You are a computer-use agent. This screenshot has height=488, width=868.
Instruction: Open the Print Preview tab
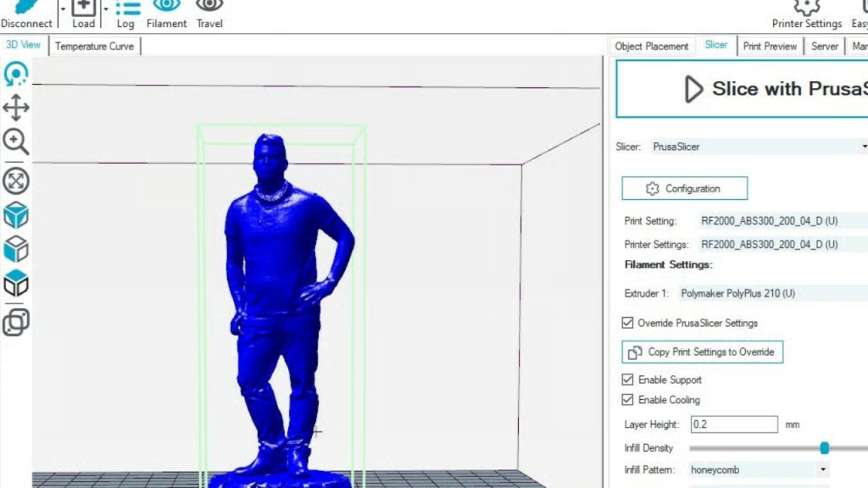coord(770,47)
